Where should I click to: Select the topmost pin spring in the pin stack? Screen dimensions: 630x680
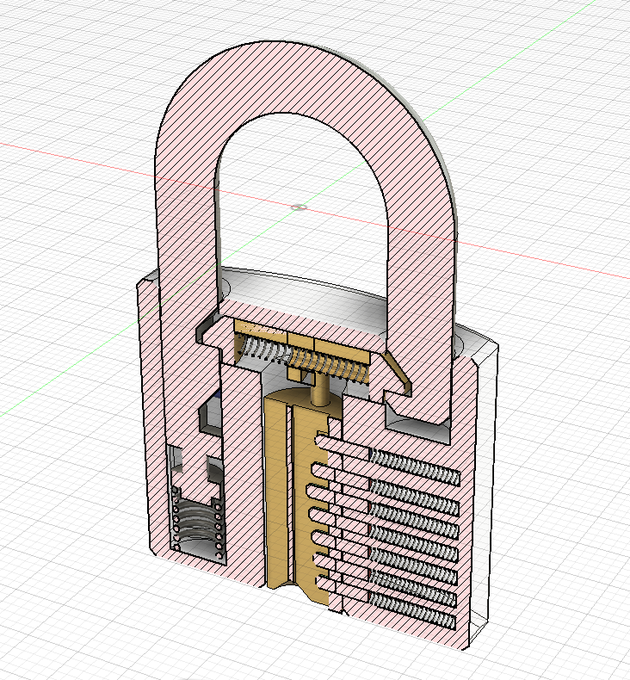pyautogui.click(x=414, y=467)
